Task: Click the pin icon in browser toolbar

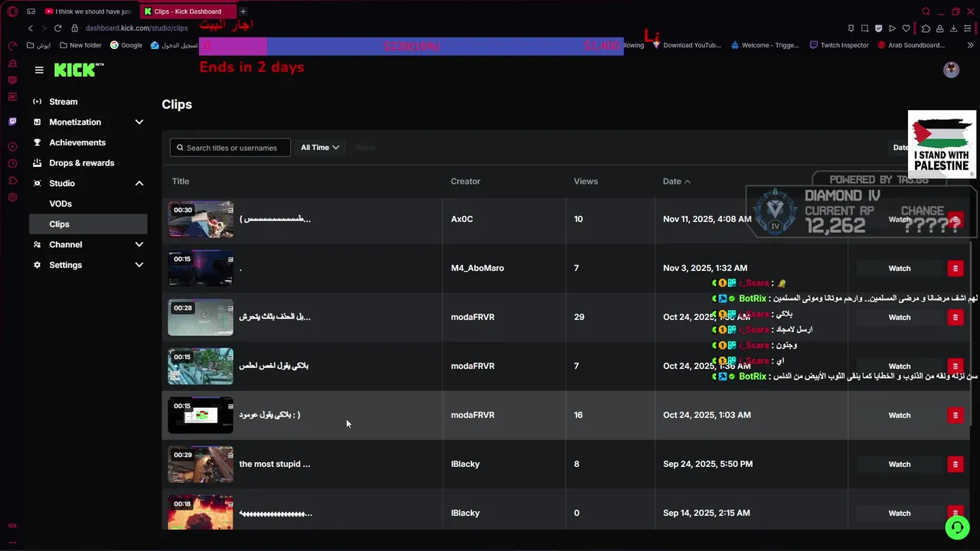Action: [x=851, y=28]
